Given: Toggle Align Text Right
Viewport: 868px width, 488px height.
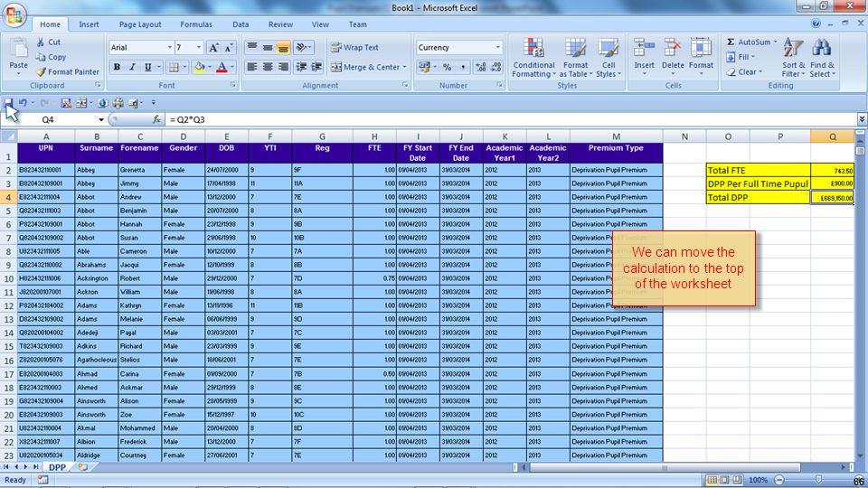Looking at the screenshot, I should pos(283,67).
